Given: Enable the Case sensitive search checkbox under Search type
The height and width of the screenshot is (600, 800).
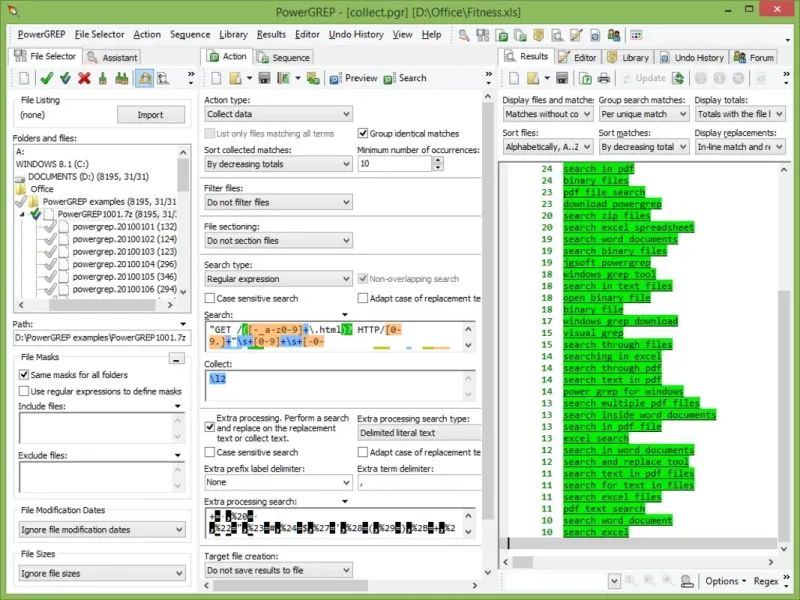Looking at the screenshot, I should [210, 298].
